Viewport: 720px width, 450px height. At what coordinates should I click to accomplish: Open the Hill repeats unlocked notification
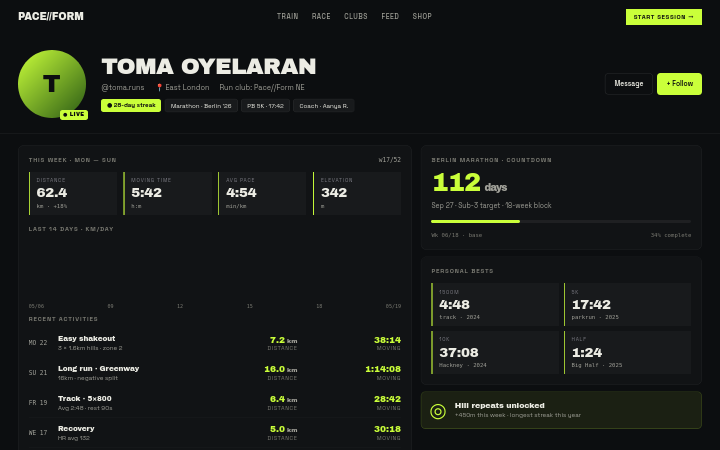[x=561, y=410]
